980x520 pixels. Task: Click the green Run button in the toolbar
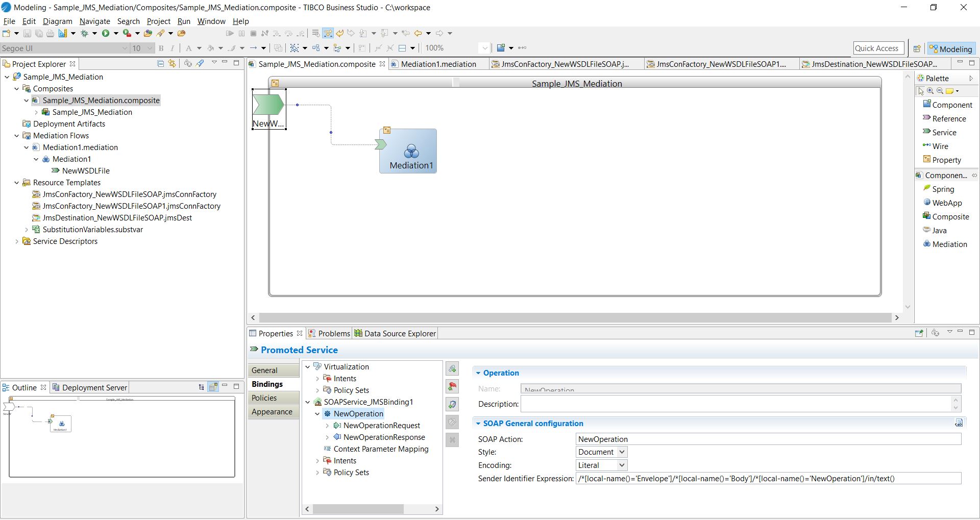106,34
